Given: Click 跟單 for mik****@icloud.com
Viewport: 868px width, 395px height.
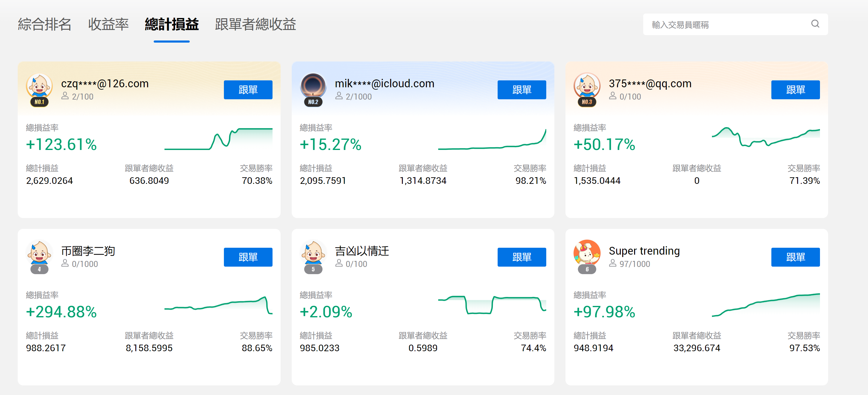Looking at the screenshot, I should [x=522, y=90].
